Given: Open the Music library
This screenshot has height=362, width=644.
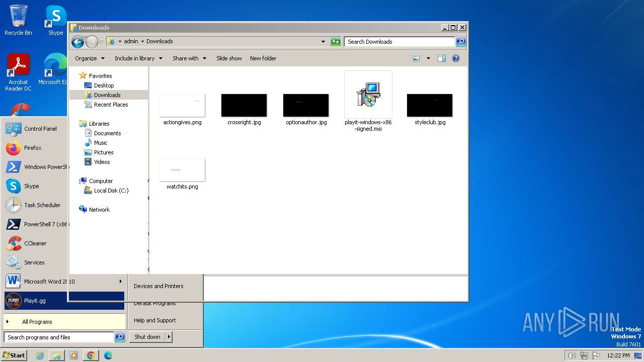Looking at the screenshot, I should [x=101, y=143].
